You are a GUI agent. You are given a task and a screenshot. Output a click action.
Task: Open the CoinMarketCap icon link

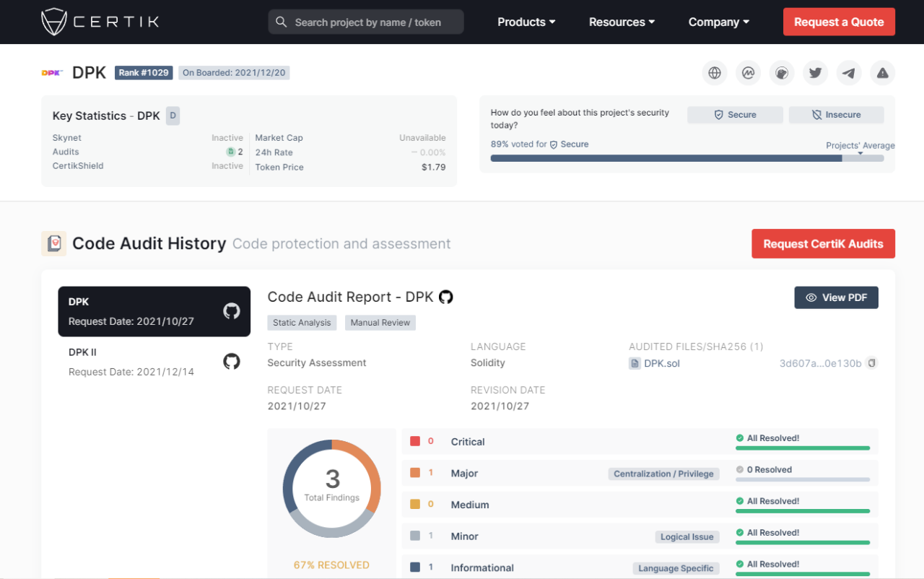click(749, 73)
